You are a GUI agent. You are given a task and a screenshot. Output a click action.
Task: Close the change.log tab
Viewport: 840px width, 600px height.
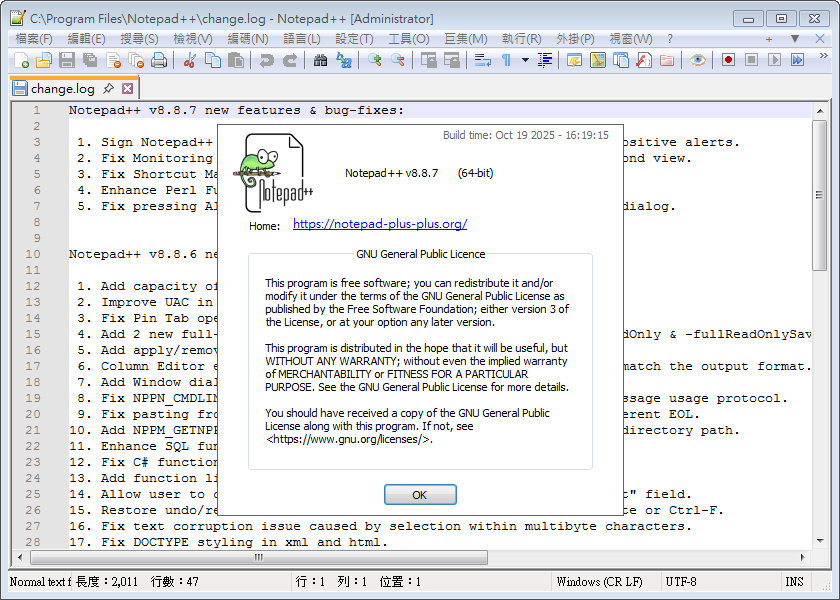[x=128, y=88]
